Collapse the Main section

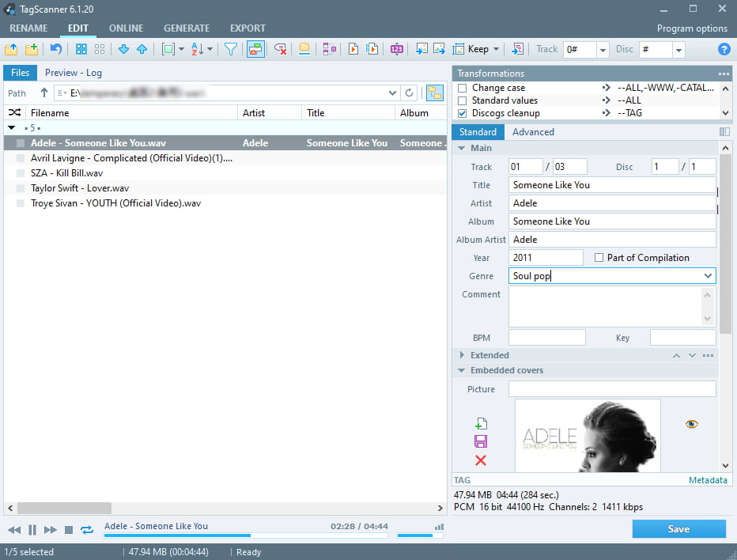462,148
